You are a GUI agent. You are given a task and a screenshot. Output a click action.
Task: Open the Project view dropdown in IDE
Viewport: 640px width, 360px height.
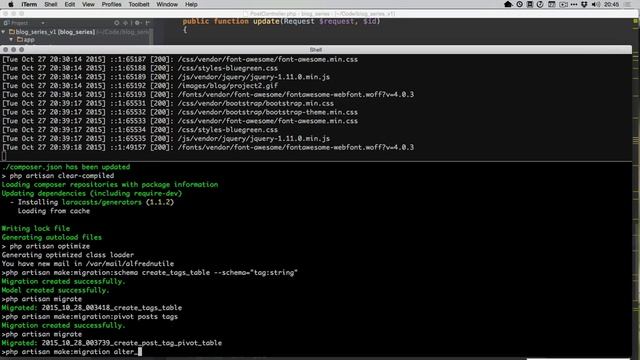pyautogui.click(x=43, y=23)
